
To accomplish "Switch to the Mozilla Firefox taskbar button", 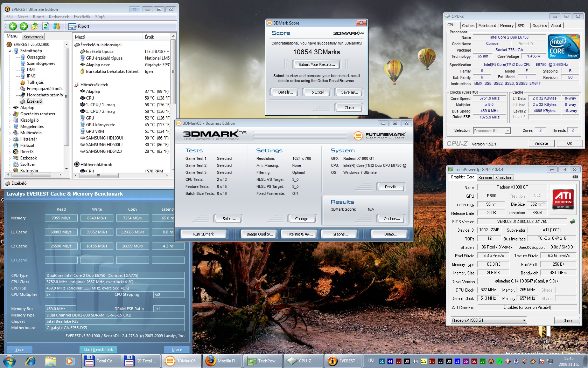I will (x=222, y=361).
